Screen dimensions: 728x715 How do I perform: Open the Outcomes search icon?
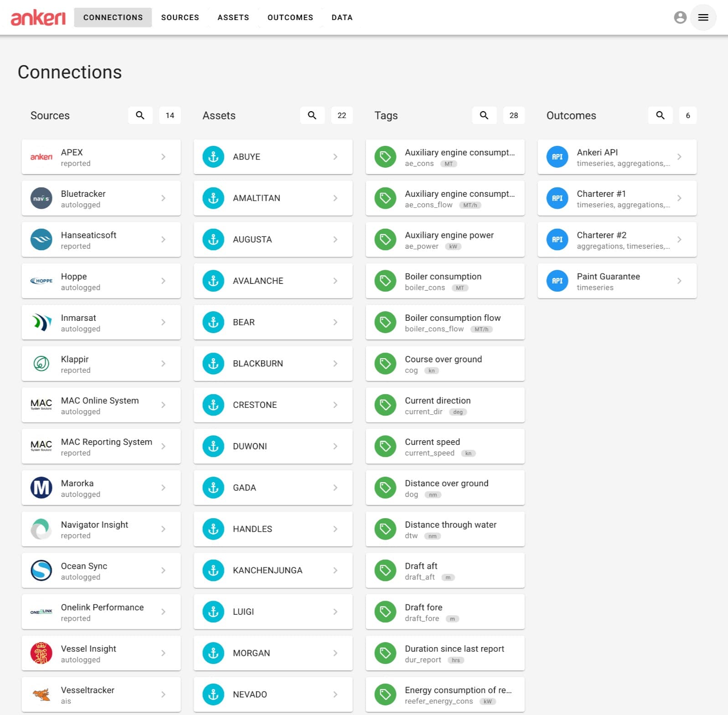[660, 115]
